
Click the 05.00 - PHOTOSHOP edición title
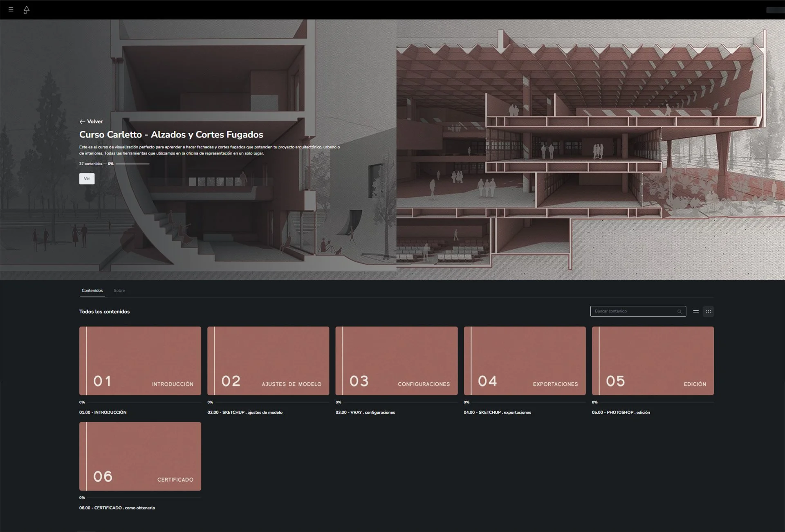tap(621, 413)
